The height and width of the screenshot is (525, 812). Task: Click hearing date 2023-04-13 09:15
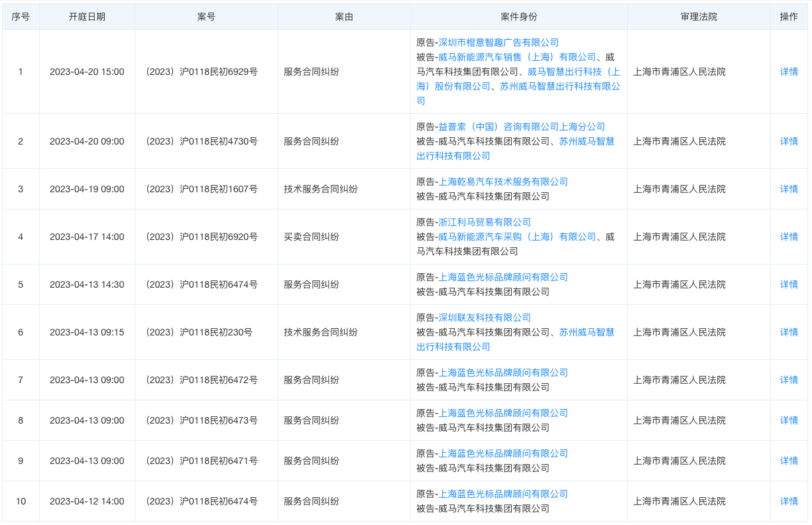(x=87, y=332)
